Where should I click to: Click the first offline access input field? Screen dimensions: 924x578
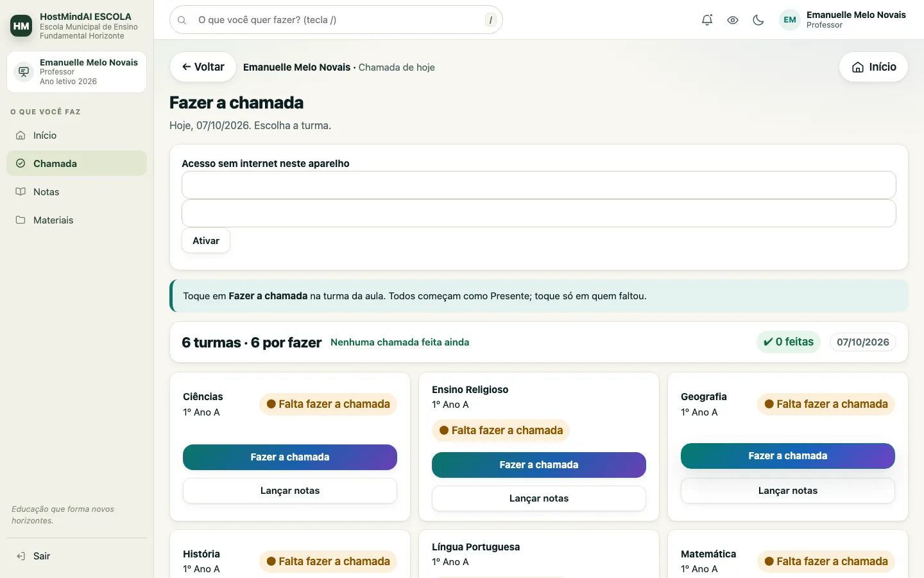pyautogui.click(x=539, y=185)
